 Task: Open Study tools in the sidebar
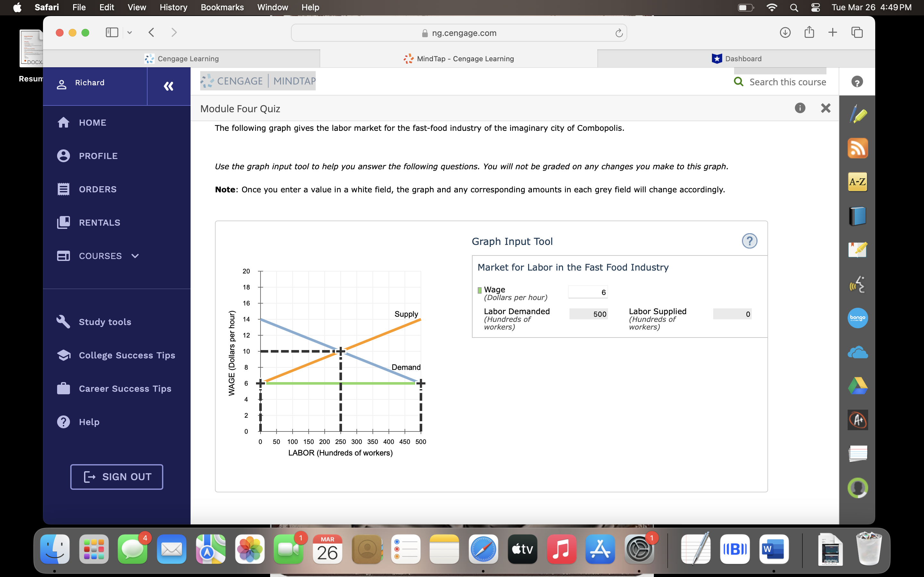(104, 322)
